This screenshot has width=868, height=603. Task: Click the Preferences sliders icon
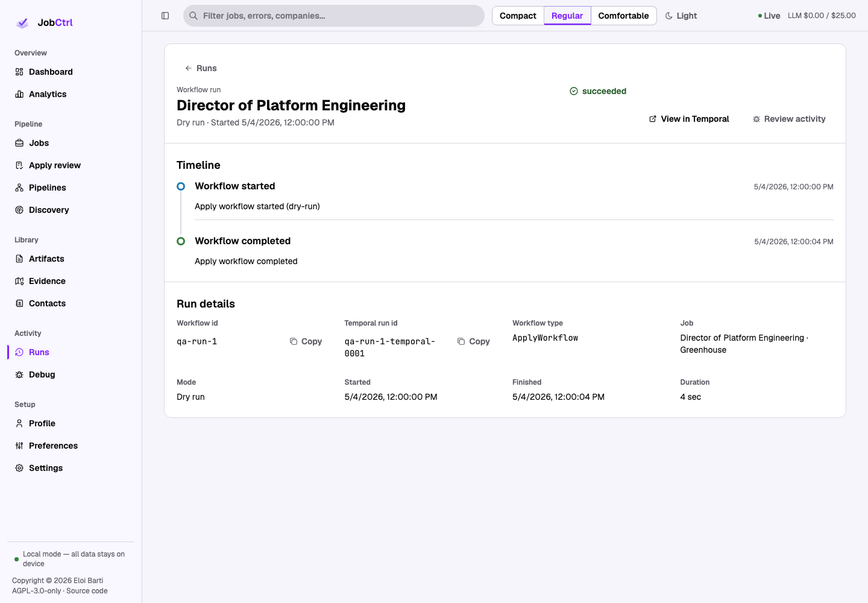[x=19, y=446]
